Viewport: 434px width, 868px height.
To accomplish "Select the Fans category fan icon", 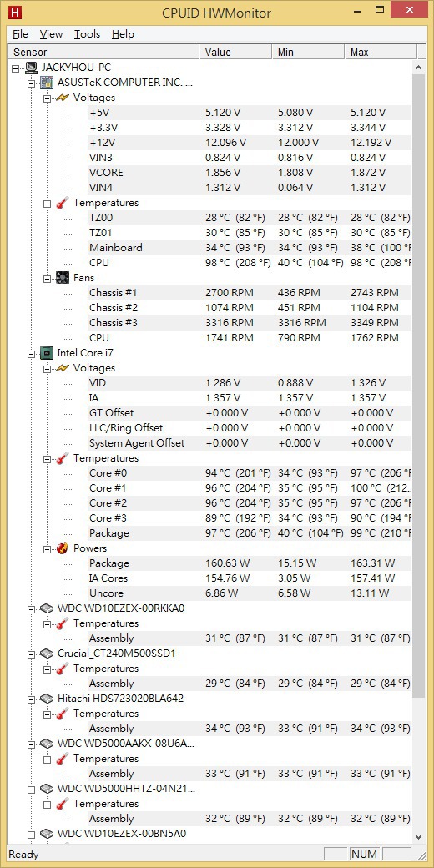I will click(x=63, y=277).
